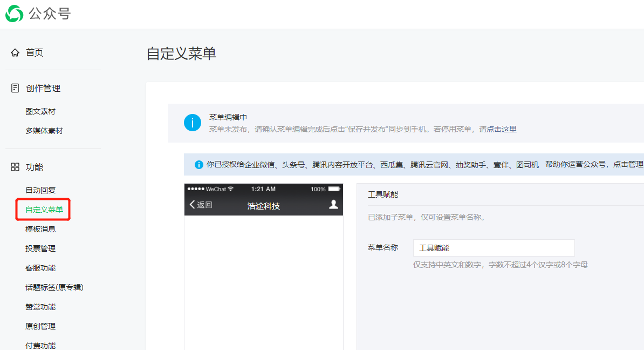This screenshot has height=350, width=644.
Task: Click the green WeChat 公众号 logo
Action: [x=15, y=14]
